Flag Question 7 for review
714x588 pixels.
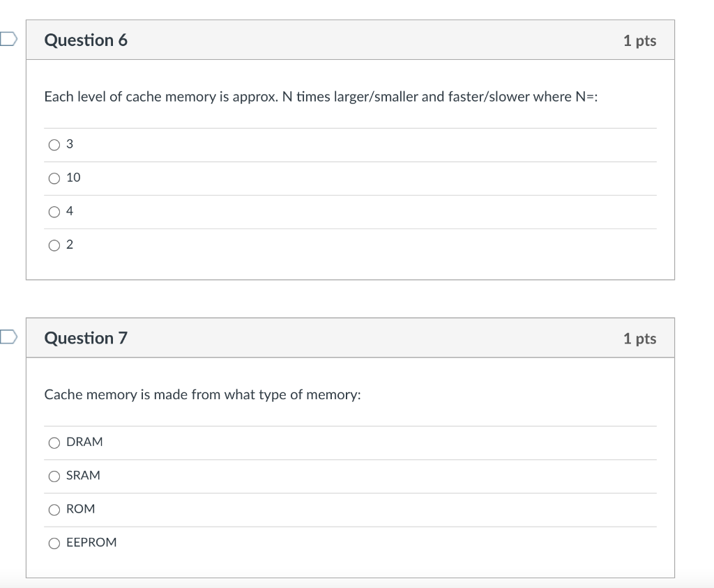pyautogui.click(x=7, y=338)
